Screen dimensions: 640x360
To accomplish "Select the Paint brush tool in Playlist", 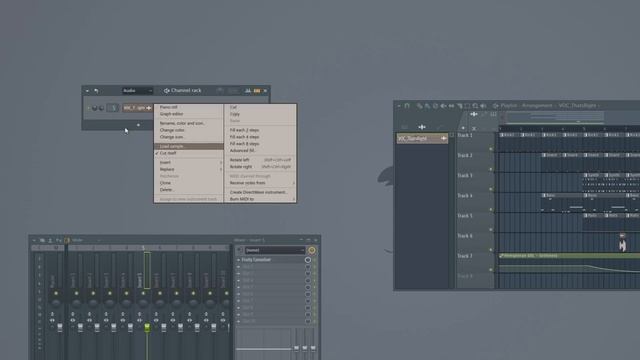I will pyautogui.click(x=427, y=106).
